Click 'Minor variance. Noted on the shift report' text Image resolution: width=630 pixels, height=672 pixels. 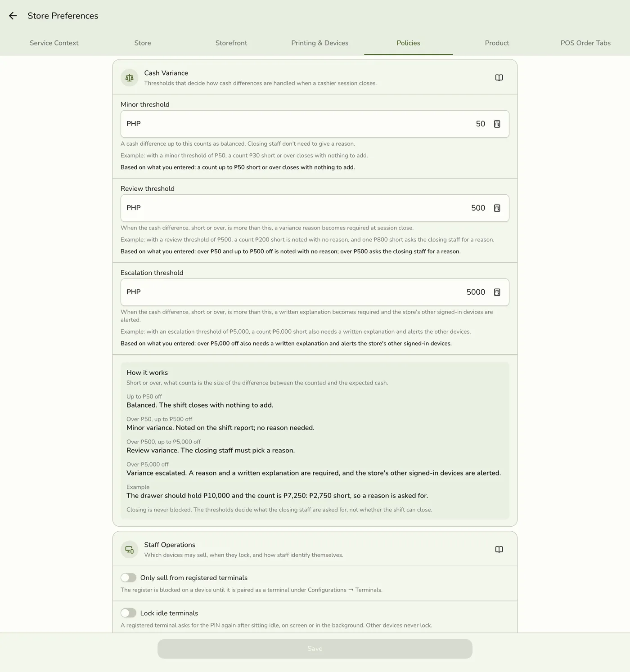pos(220,428)
